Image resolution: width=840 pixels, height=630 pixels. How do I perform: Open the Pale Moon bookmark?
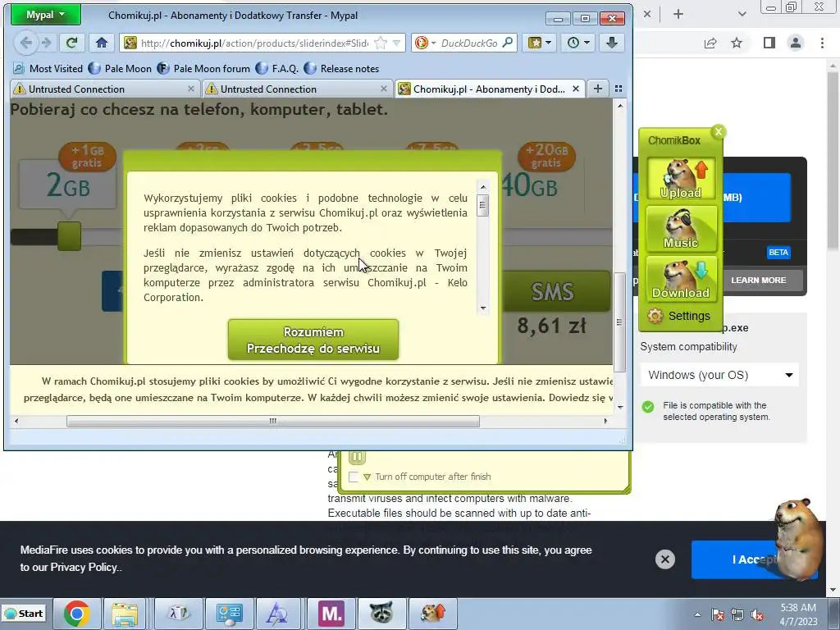[120, 69]
